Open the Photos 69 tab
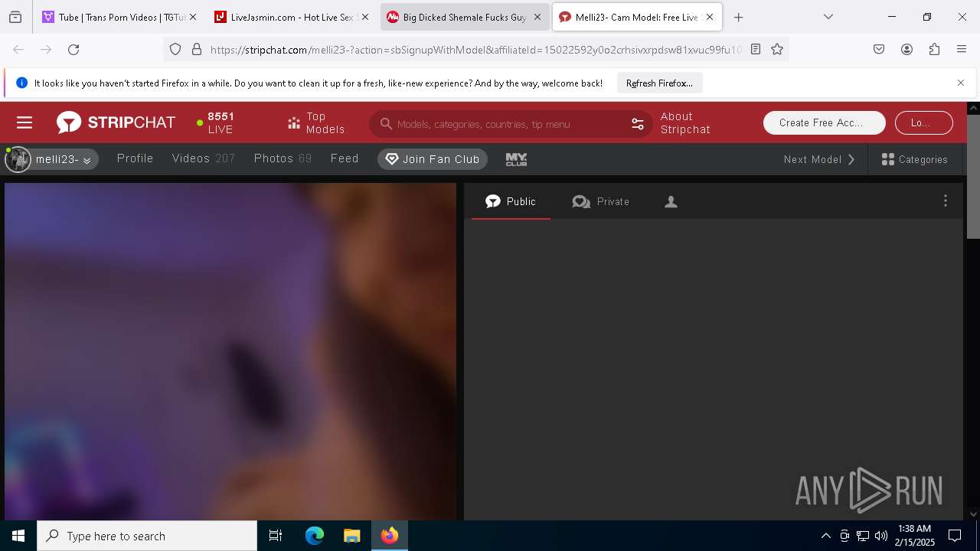The width and height of the screenshot is (980, 551). (x=283, y=158)
